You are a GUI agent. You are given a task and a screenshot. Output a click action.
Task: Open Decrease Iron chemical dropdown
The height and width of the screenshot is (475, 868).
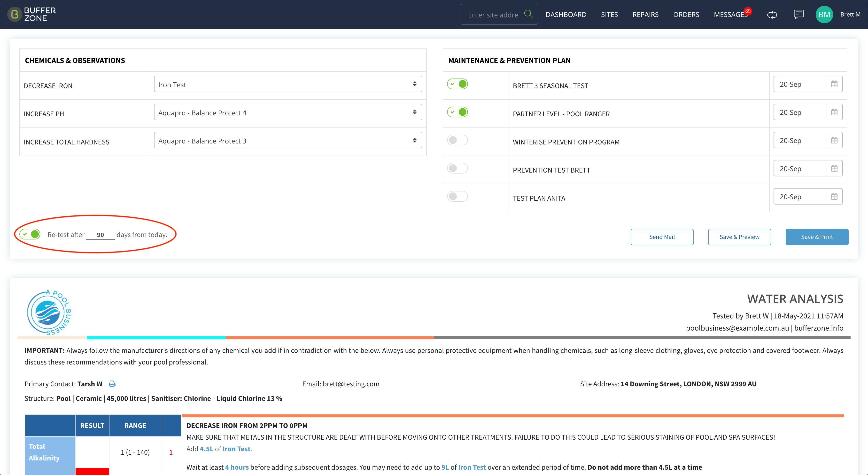coord(288,84)
